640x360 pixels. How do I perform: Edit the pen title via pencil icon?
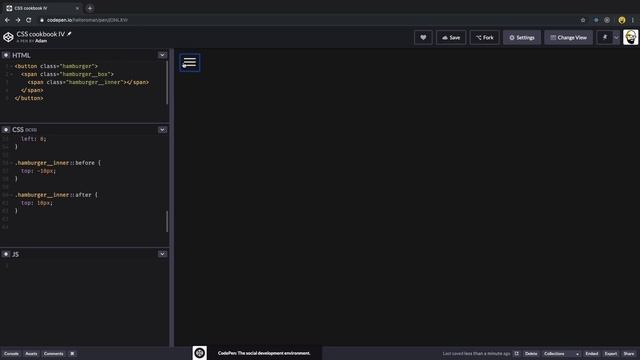(x=69, y=34)
